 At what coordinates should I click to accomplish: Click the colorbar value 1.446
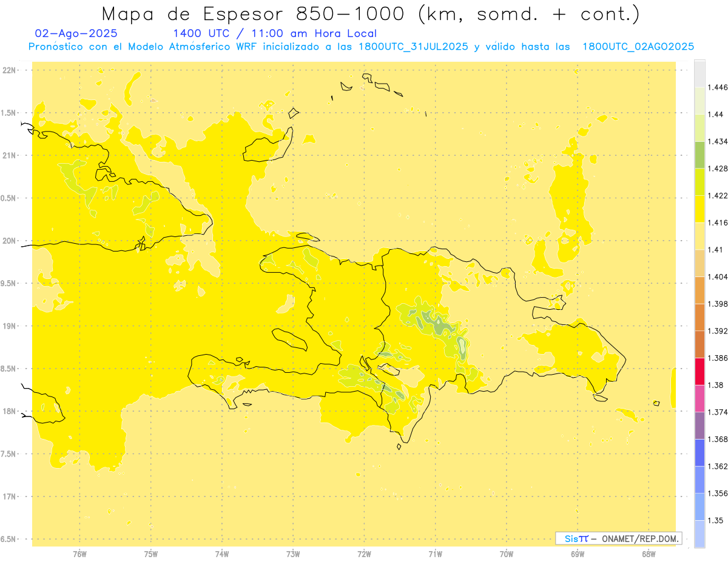point(718,87)
